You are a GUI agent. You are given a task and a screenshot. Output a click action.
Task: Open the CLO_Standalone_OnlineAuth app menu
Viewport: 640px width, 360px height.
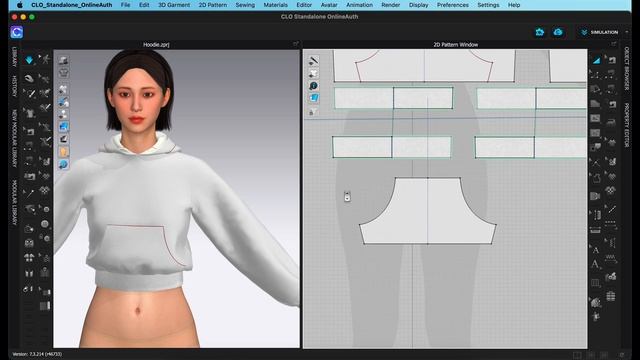pos(71,5)
